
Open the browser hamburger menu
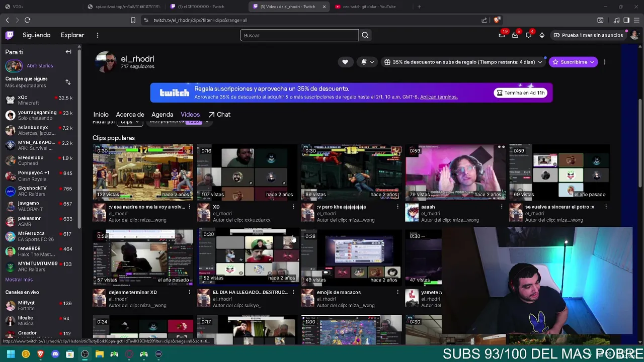[637, 20]
